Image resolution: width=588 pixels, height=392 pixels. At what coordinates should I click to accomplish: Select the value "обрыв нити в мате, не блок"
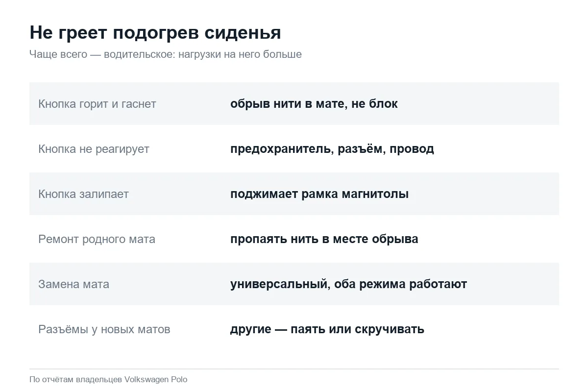coord(314,104)
